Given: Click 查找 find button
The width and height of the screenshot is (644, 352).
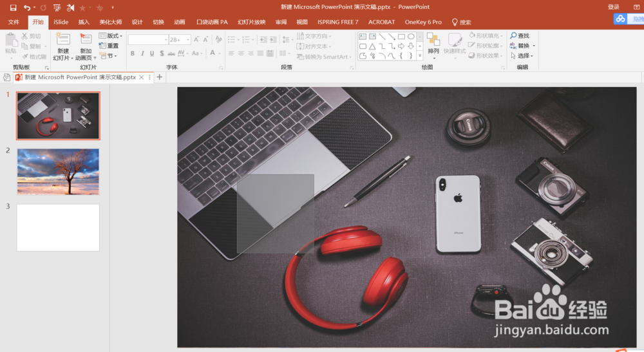Looking at the screenshot, I should pos(520,35).
